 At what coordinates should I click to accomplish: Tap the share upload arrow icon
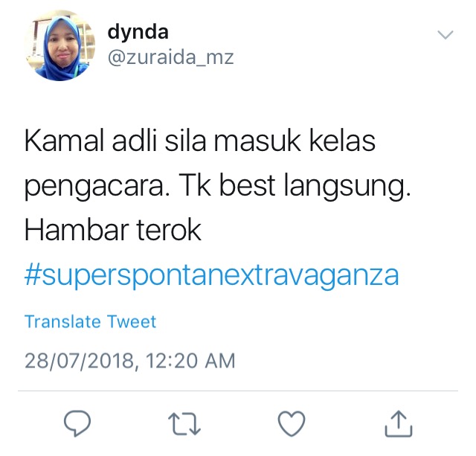(399, 423)
